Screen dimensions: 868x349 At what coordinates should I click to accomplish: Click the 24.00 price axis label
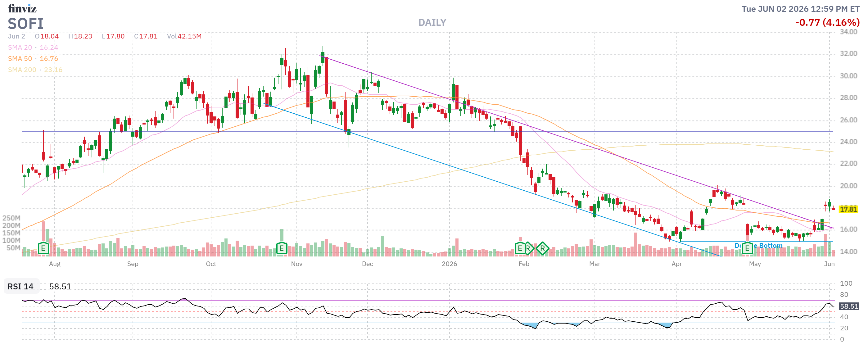coord(848,142)
